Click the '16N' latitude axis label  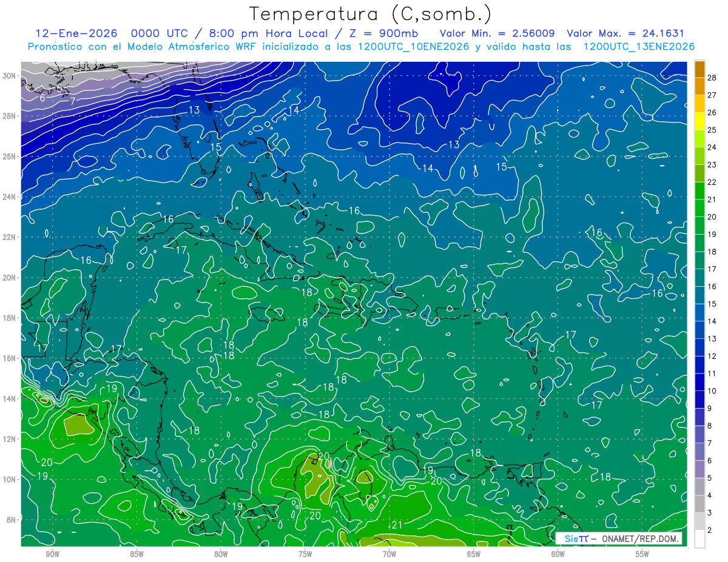(x=10, y=358)
